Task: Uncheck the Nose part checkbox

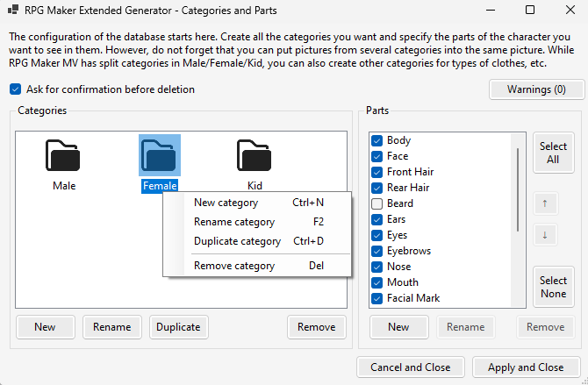Action: pos(376,267)
